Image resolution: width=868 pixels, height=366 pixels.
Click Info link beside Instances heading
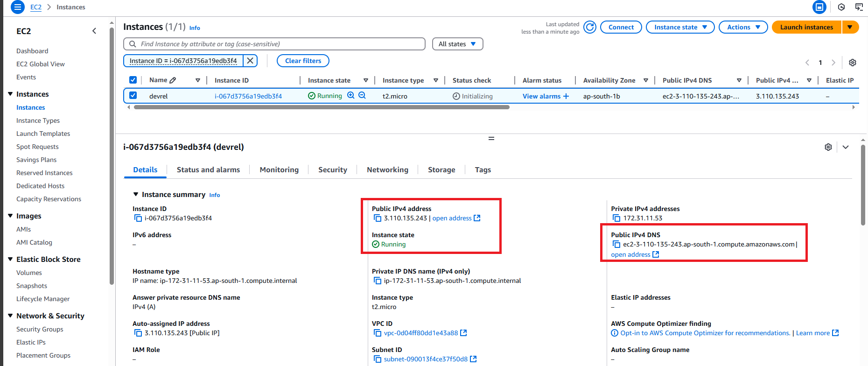(195, 28)
